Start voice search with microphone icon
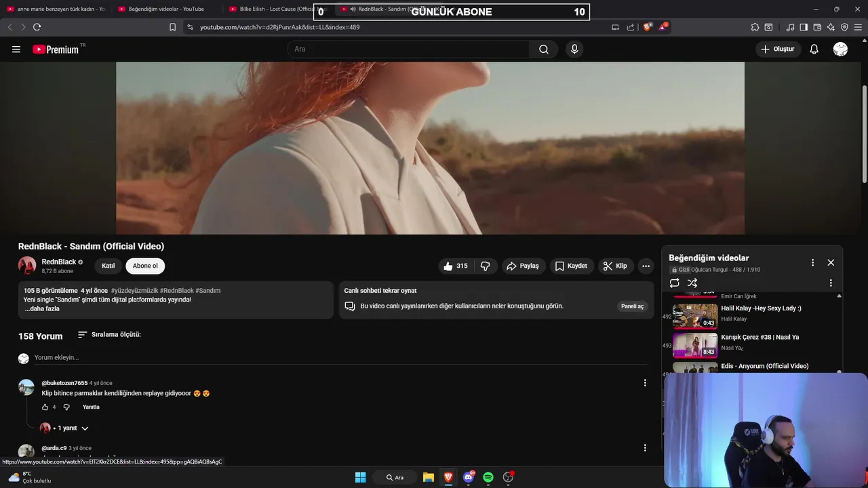The width and height of the screenshot is (868, 488). [x=574, y=49]
